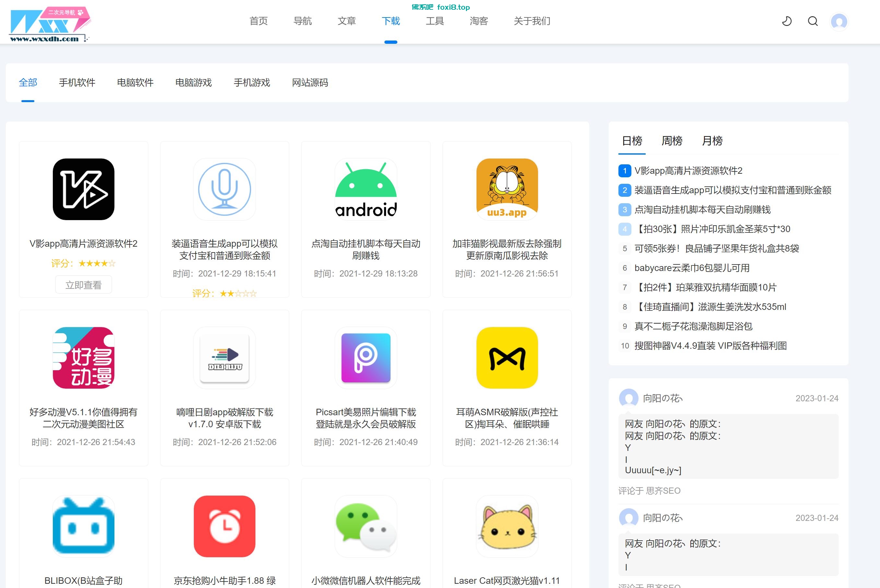Open rank 7 珀莱雅双抗精华面膜 entry
Viewport: 880px width, 588px height.
(x=705, y=288)
